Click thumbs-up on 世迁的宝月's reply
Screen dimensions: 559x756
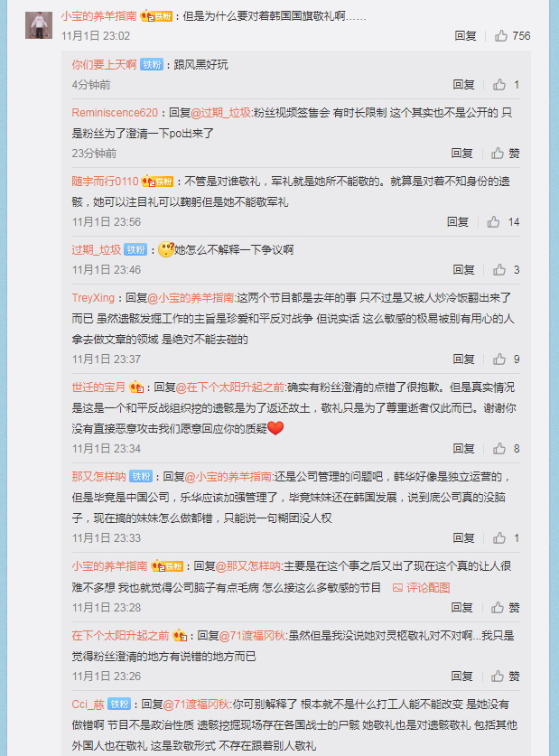tap(499, 449)
